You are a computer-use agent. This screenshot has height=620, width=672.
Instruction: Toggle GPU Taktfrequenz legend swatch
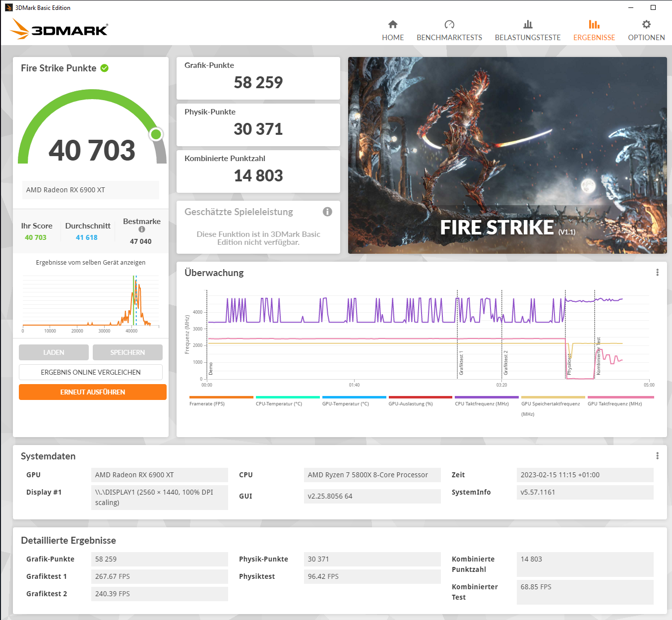pos(620,397)
